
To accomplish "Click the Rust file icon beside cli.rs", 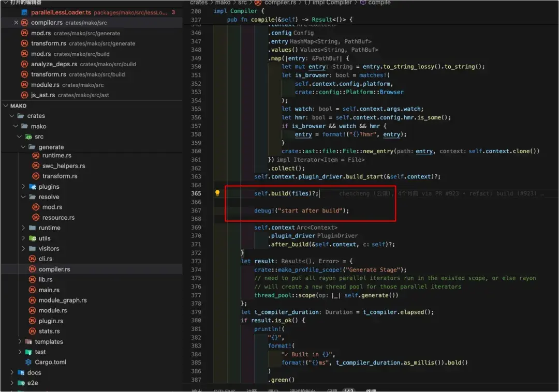I will [32, 259].
